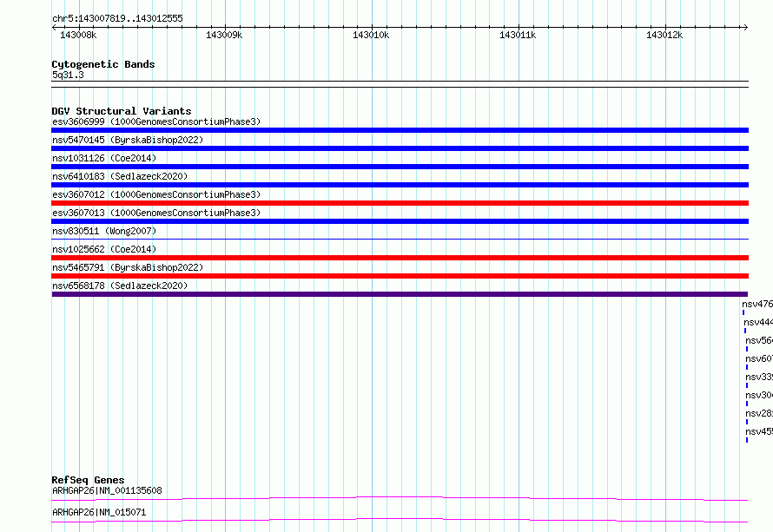Click the 5q31.3 cytogenetic band bar
The image size is (773, 532).
pyautogui.click(x=400, y=84)
